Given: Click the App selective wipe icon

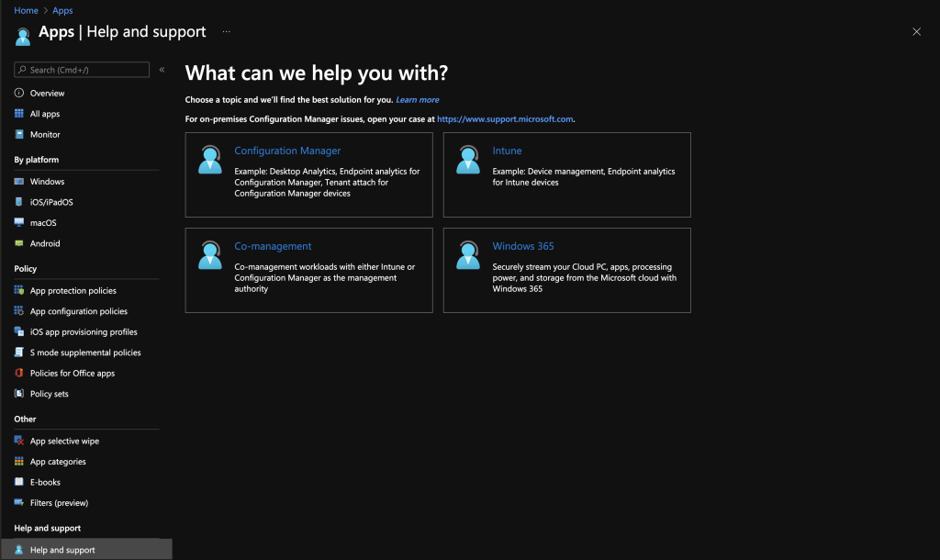Looking at the screenshot, I should [x=19, y=442].
